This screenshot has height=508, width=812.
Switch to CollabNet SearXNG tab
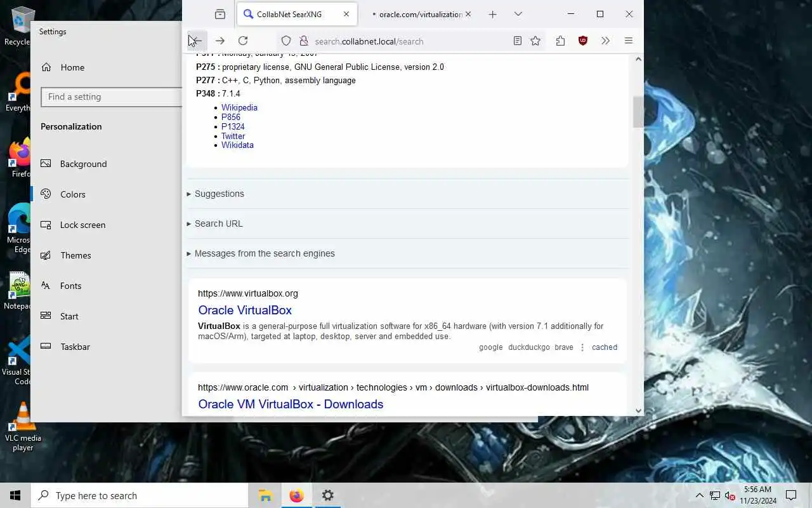297,14
